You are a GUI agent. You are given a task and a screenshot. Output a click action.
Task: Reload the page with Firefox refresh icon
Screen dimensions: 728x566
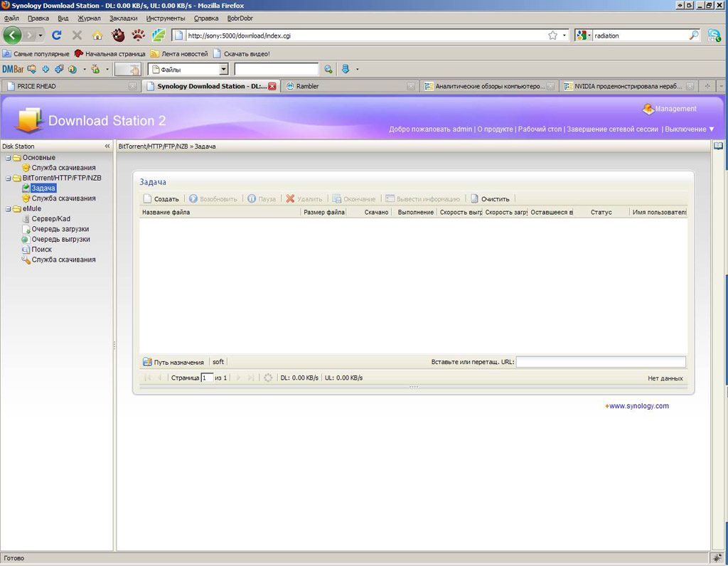[57, 35]
